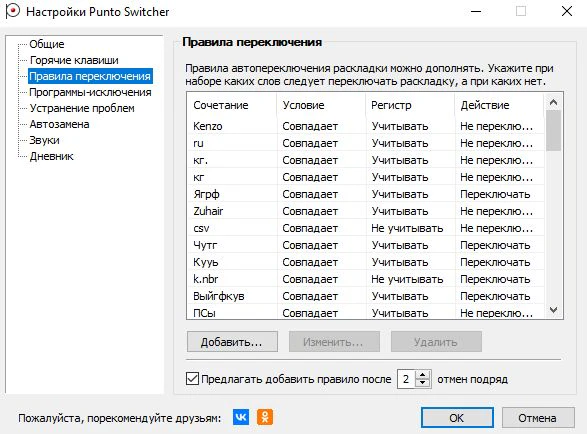
Task: Open the «Горячие клавиши» section
Action: click(x=74, y=60)
